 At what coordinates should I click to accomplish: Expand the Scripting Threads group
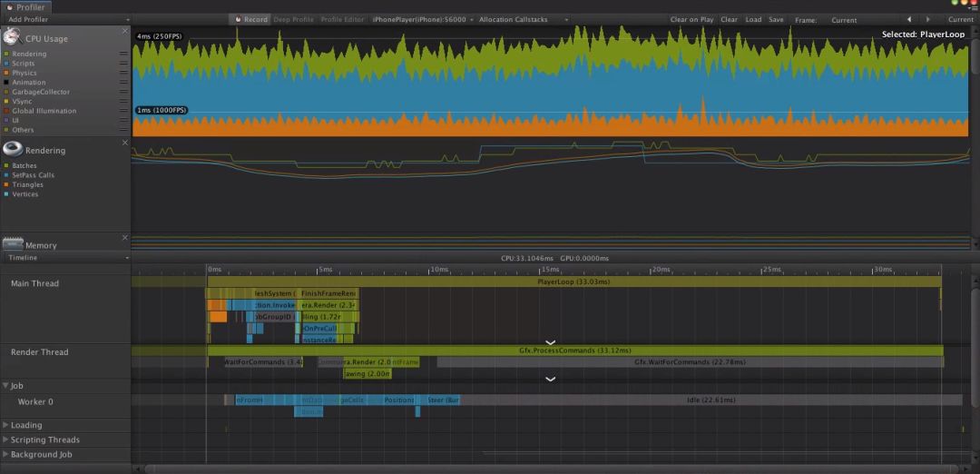(x=39, y=439)
